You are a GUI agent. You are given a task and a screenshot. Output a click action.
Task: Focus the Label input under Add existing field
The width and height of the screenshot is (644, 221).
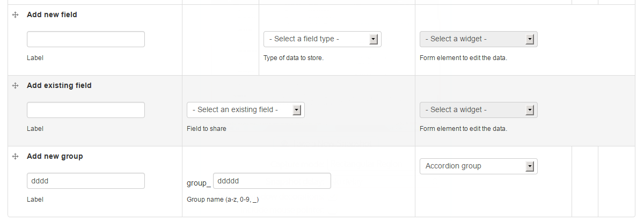coord(86,110)
